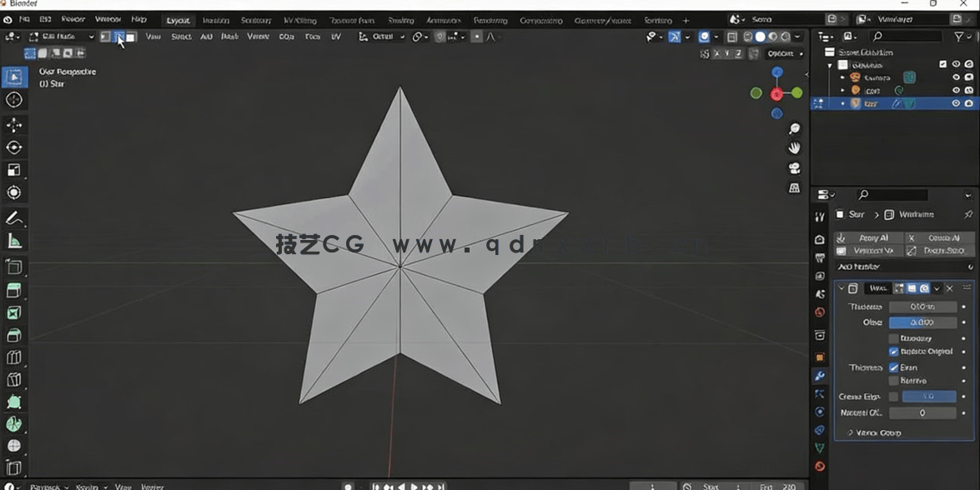Collapse the Collection in the outliner

[x=829, y=64]
